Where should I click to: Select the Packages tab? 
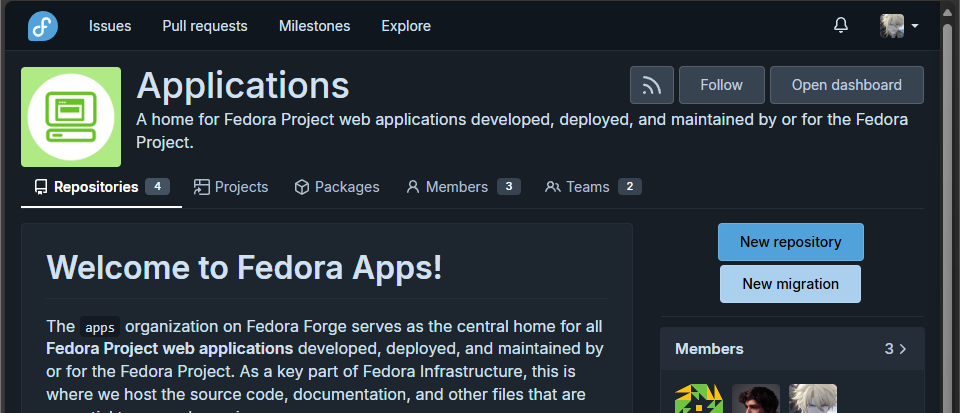(337, 187)
